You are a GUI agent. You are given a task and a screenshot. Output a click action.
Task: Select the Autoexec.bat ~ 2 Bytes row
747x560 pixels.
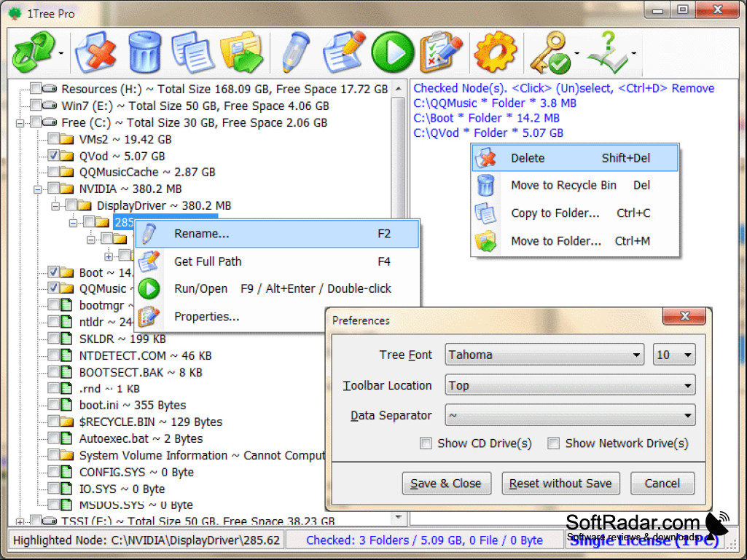tap(141, 438)
